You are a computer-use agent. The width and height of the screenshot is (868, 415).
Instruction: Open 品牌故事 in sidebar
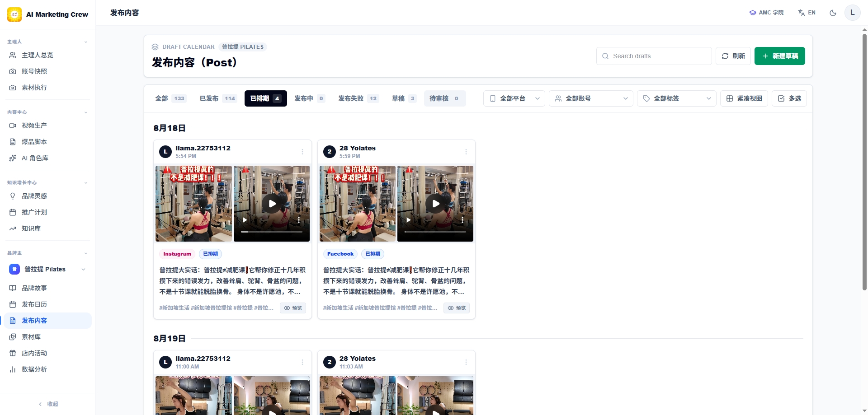[47, 288]
